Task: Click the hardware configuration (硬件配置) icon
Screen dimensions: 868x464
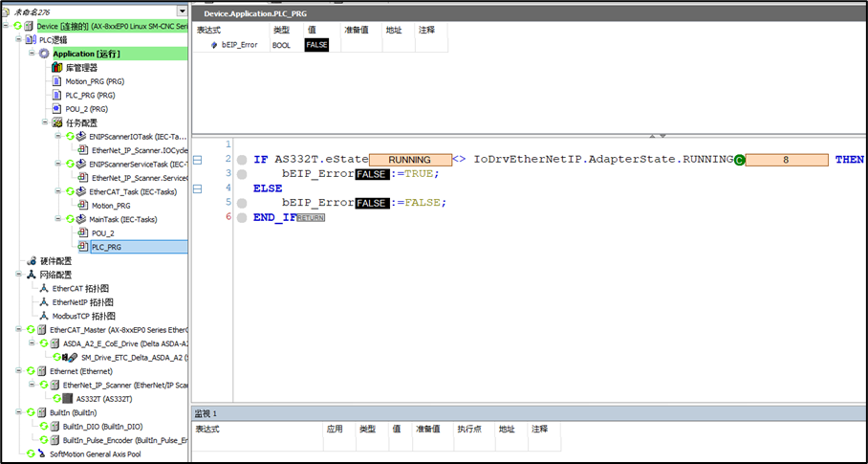Action: (x=31, y=260)
